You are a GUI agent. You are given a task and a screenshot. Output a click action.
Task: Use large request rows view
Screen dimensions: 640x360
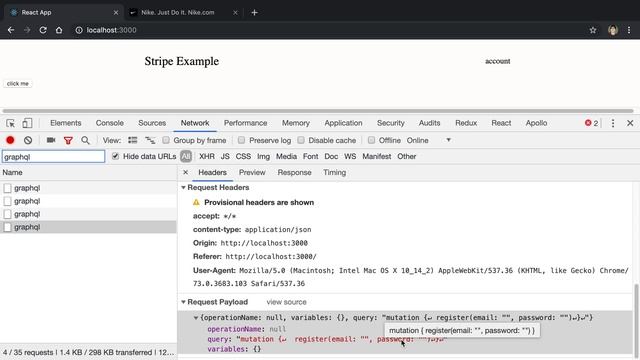(133, 140)
